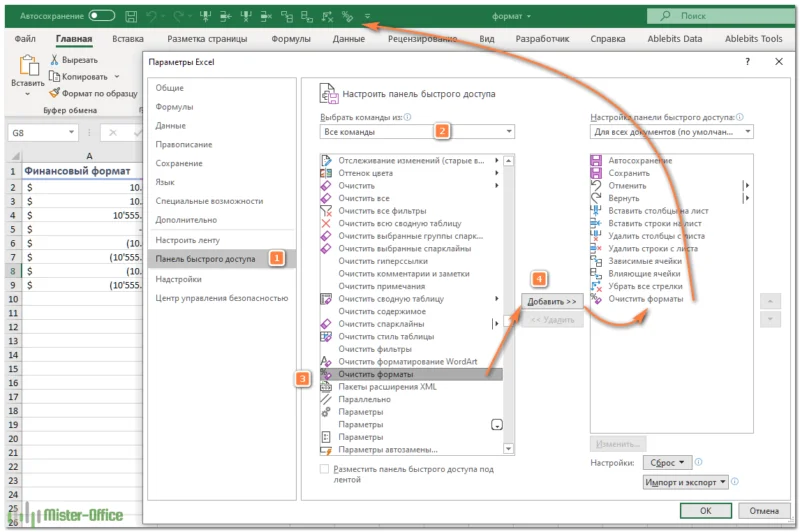Open the Сброс dropdown button
800x532 pixels.
click(666, 463)
